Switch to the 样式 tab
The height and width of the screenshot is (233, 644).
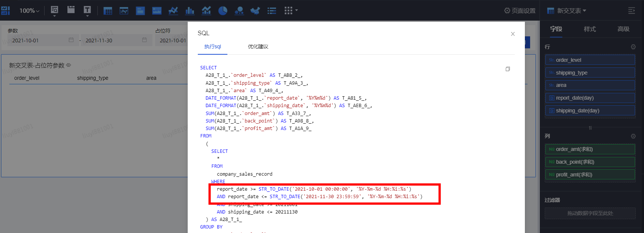590,29
